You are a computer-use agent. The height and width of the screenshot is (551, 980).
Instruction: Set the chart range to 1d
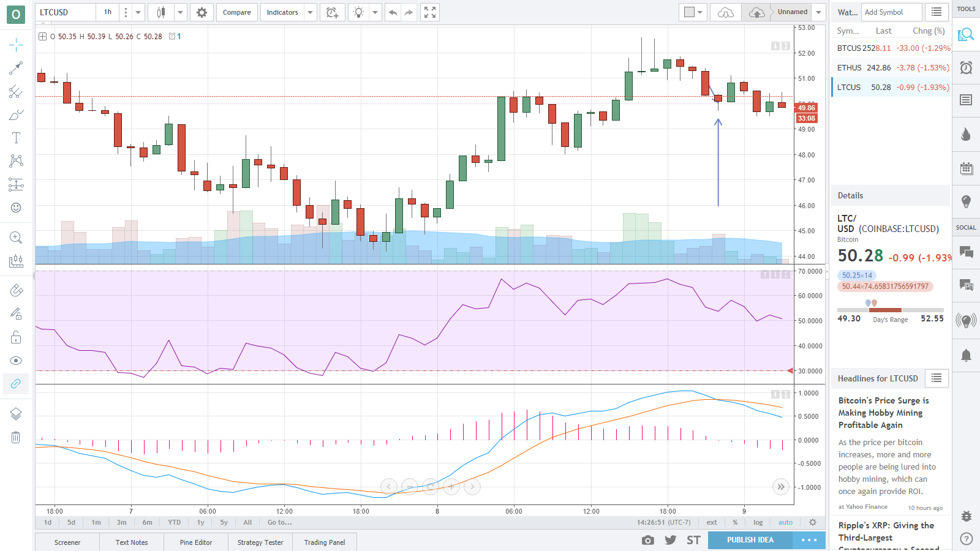point(48,523)
